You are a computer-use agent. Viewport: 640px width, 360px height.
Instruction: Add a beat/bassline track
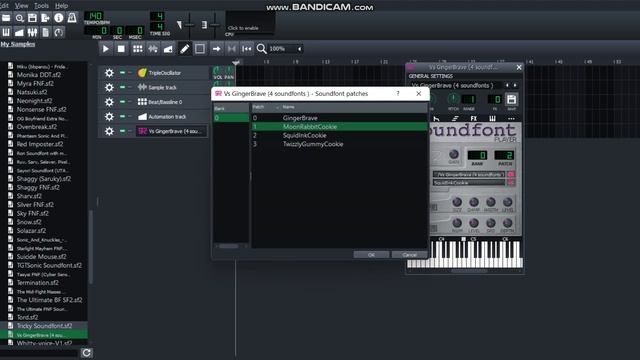[138, 49]
